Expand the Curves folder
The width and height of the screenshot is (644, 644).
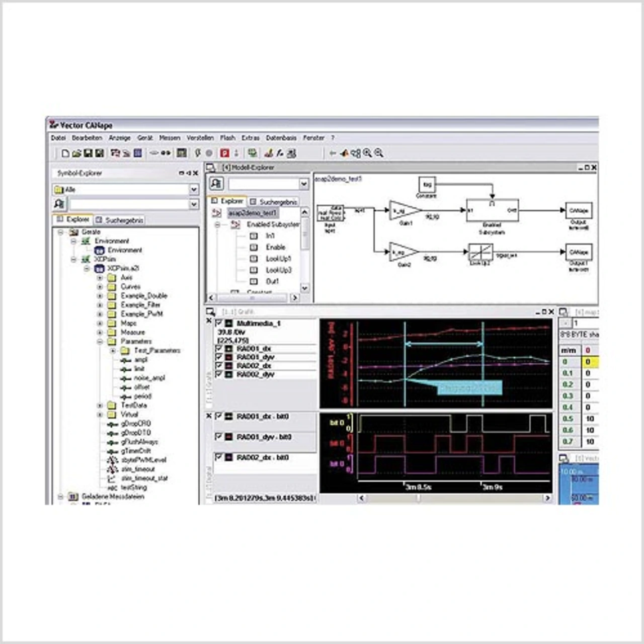(100, 287)
